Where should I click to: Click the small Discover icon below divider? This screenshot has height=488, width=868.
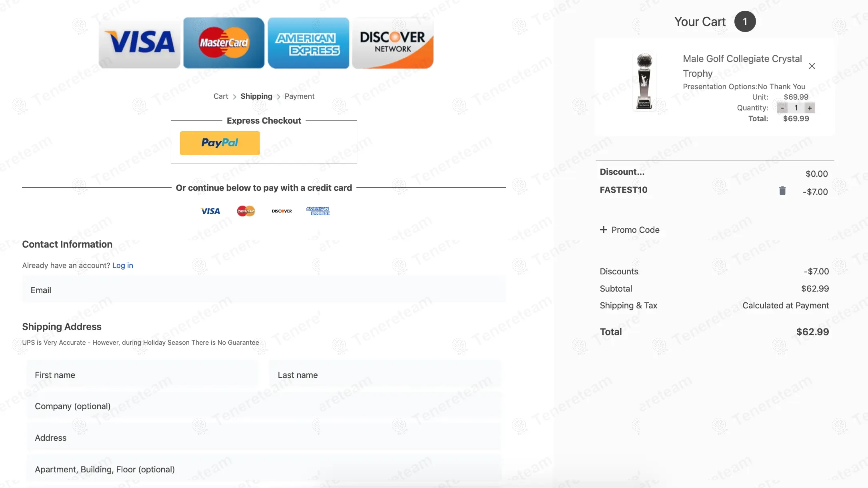click(x=282, y=211)
